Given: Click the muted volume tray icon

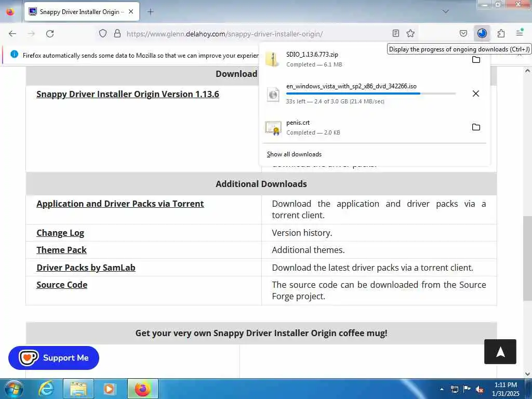Looking at the screenshot, I should pos(480,390).
